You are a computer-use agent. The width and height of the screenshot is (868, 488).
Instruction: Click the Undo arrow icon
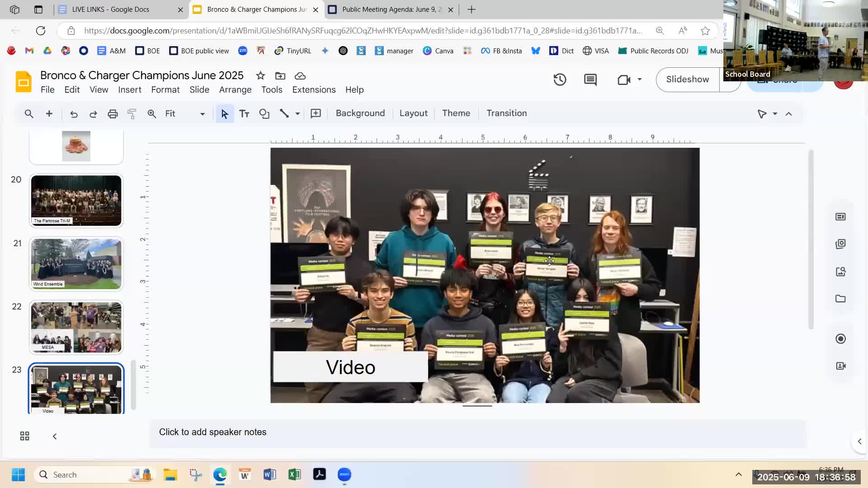pos(74,114)
